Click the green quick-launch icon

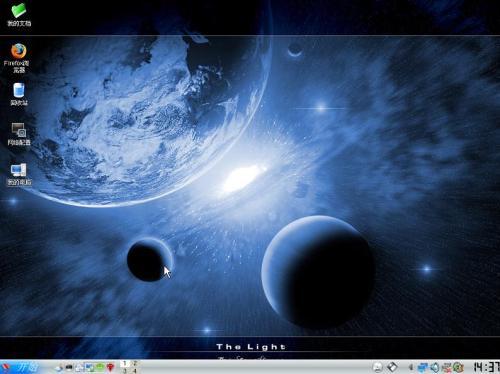100,367
